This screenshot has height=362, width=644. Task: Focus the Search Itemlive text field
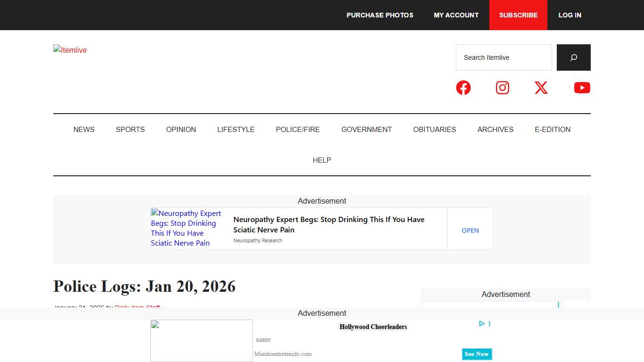click(504, 58)
